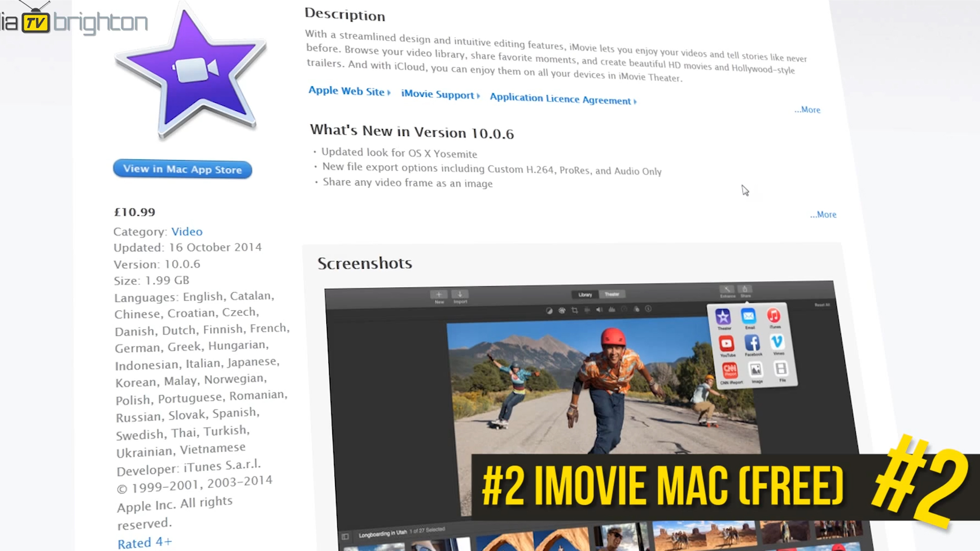The image size is (980, 551).
Task: Select the stabilization camera icon
Action: 587,310
